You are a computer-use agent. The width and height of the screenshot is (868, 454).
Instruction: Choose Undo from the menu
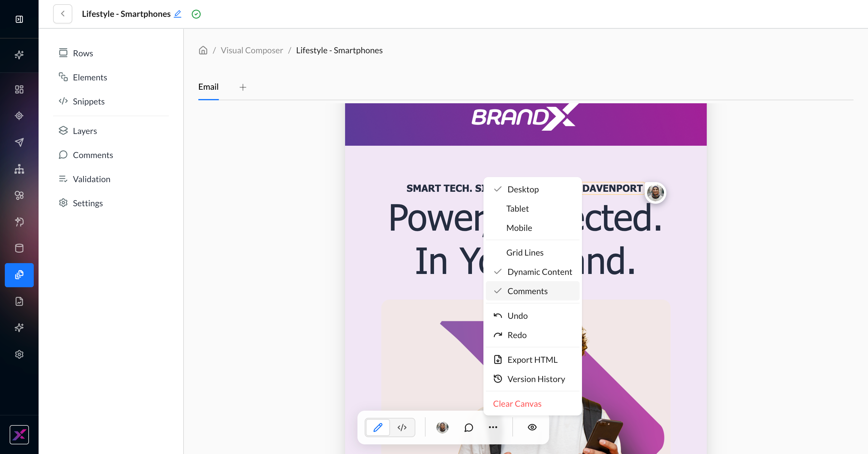(x=532, y=316)
